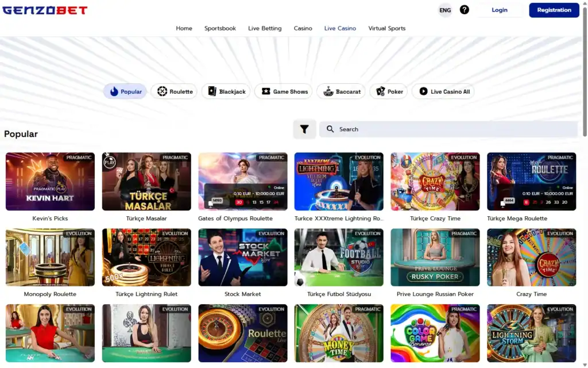
Task: Click the Türkçe Masalar title text
Action: (x=146, y=218)
